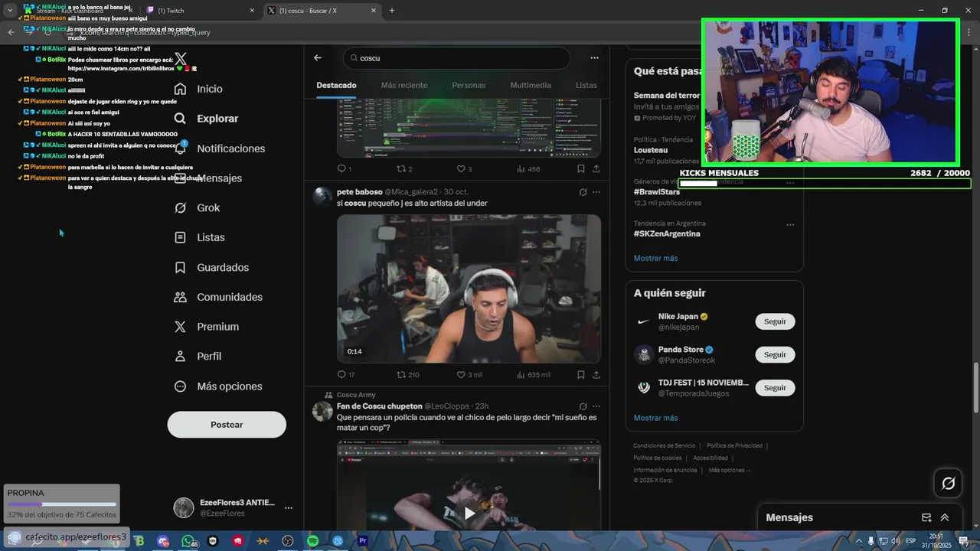Viewport: 980px width, 551px height.
Task: Open OBS Studio from the taskbar
Action: (288, 541)
